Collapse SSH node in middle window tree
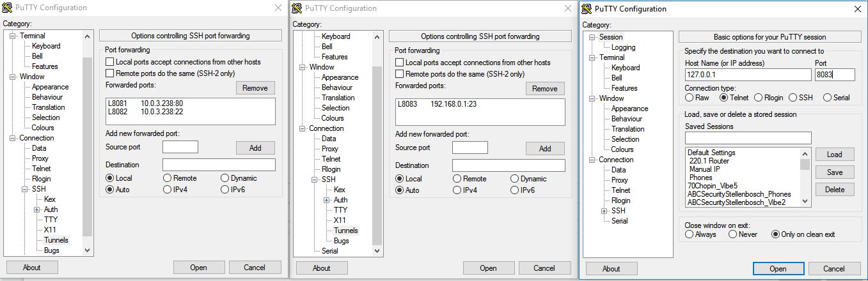868x281 pixels. coord(315,179)
